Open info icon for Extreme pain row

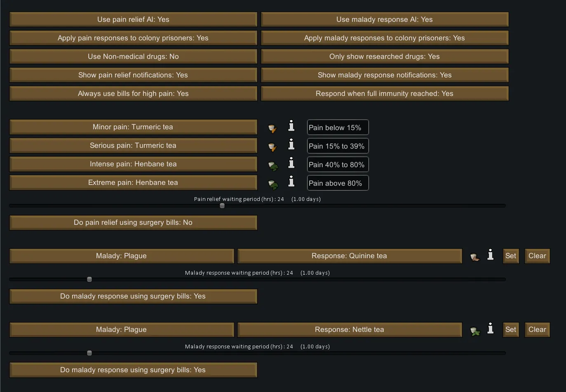point(291,182)
